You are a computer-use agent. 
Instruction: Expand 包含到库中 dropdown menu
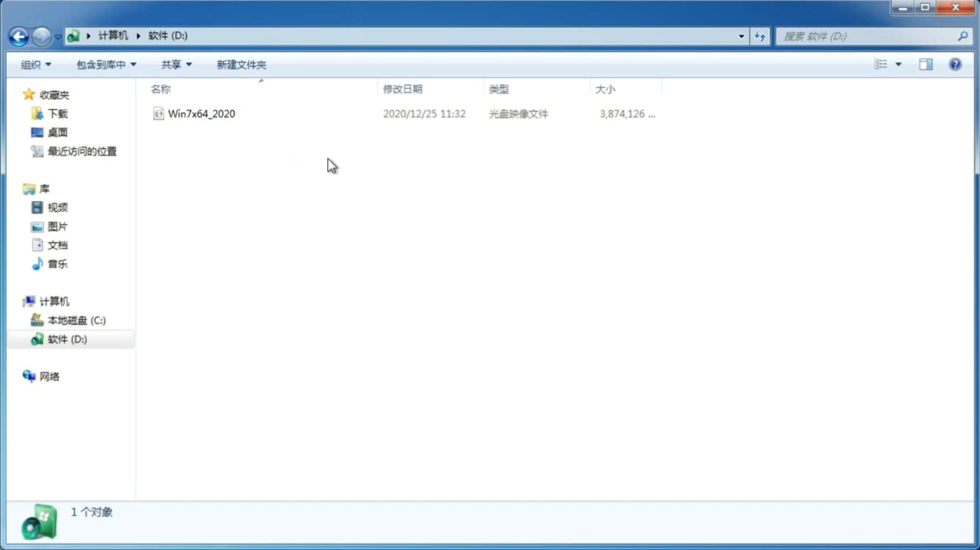(x=105, y=64)
